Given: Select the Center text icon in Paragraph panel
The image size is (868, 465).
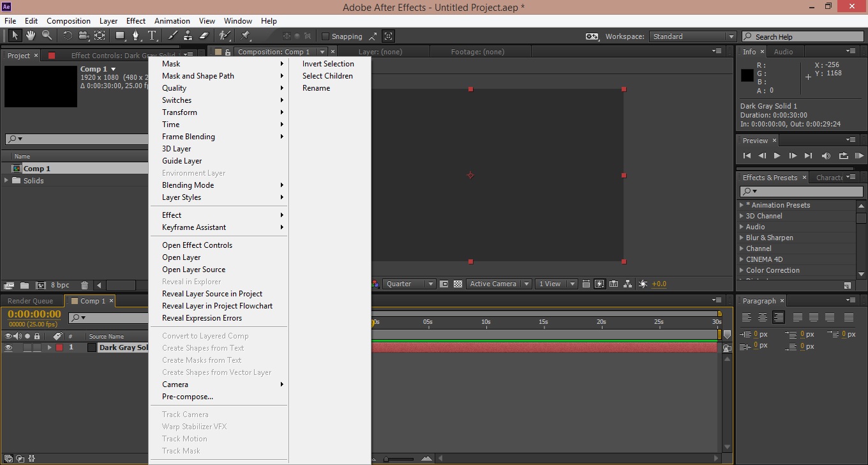Looking at the screenshot, I should [x=763, y=317].
